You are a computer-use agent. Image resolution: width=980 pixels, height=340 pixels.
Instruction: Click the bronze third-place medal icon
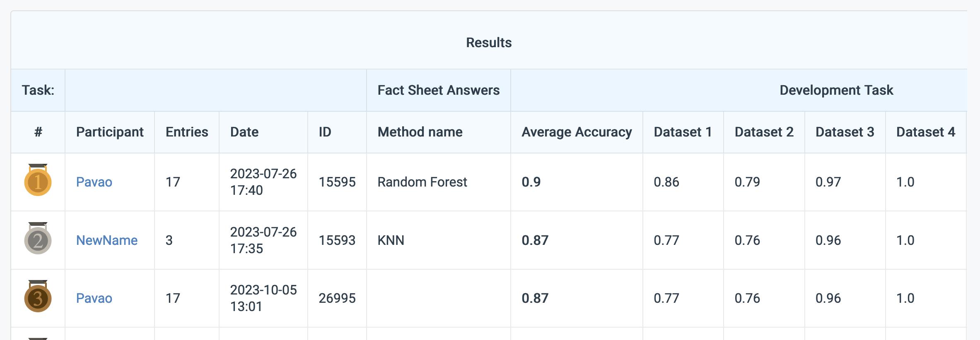(38, 297)
